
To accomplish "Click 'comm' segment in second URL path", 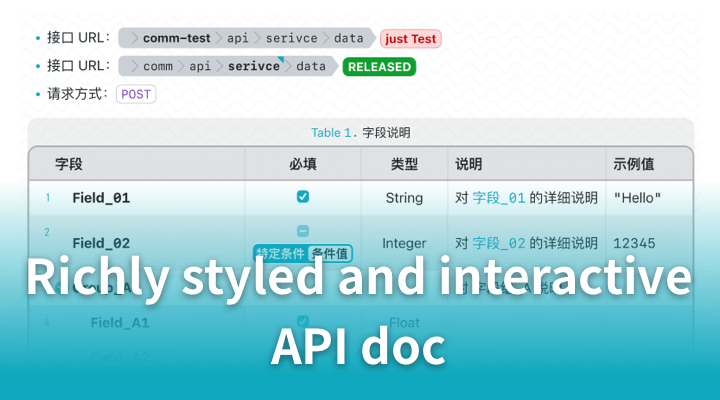I will (x=158, y=67).
